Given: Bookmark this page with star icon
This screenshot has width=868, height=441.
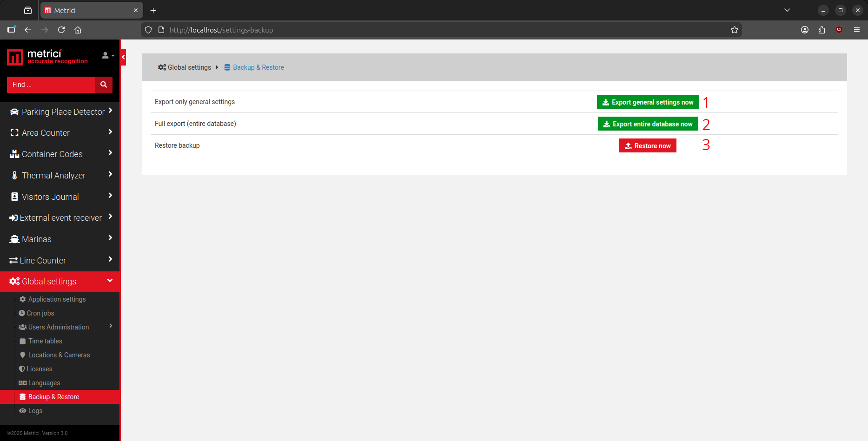Looking at the screenshot, I should [x=735, y=30].
